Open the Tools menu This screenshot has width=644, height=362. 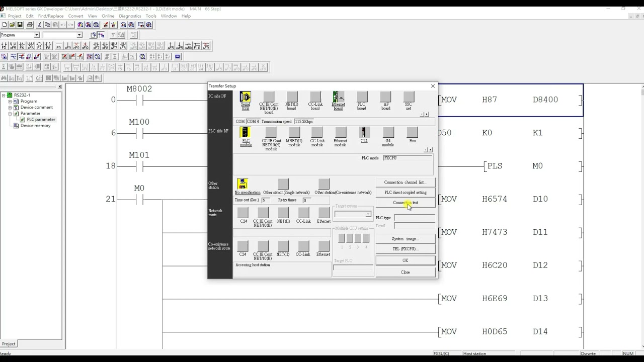coord(151,16)
